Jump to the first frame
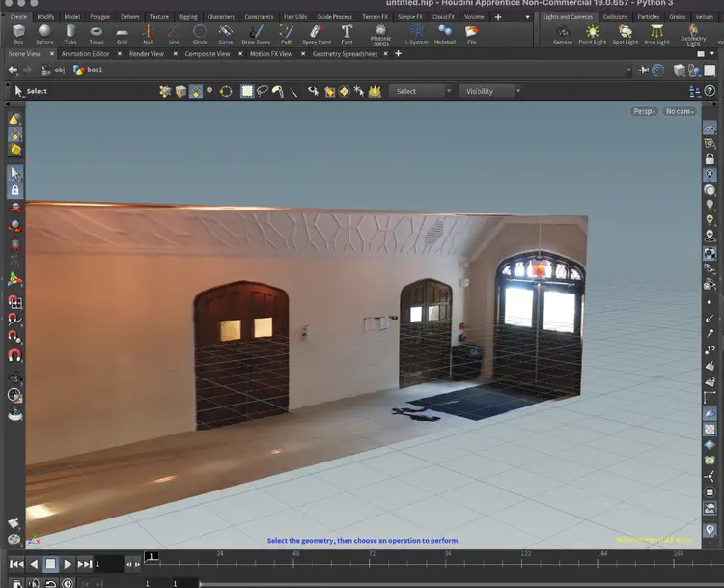This screenshot has height=588, width=724. (x=16, y=564)
